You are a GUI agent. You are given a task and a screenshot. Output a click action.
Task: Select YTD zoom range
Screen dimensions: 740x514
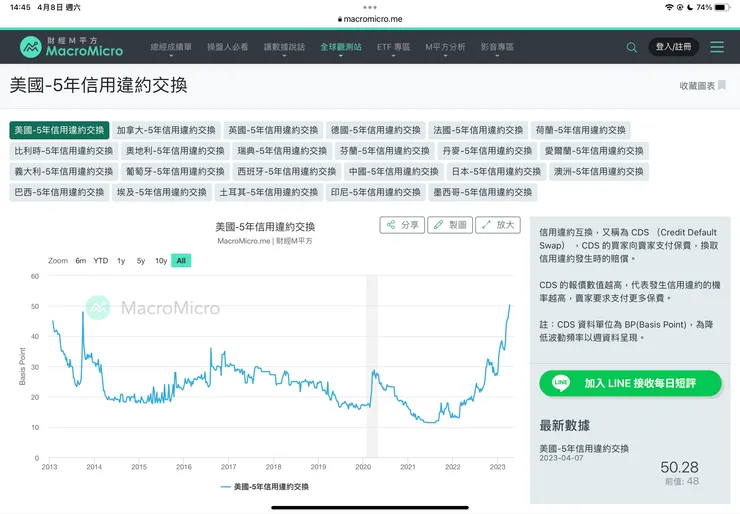(x=101, y=261)
